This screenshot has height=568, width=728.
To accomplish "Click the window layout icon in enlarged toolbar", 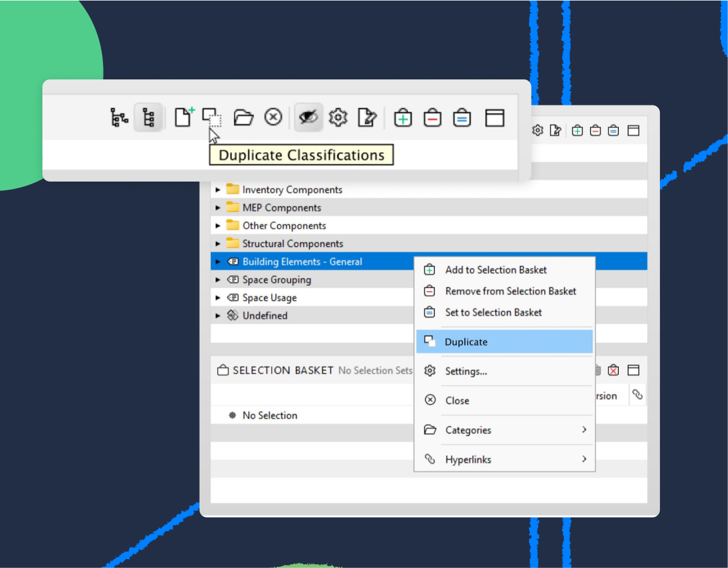I will pos(495,118).
